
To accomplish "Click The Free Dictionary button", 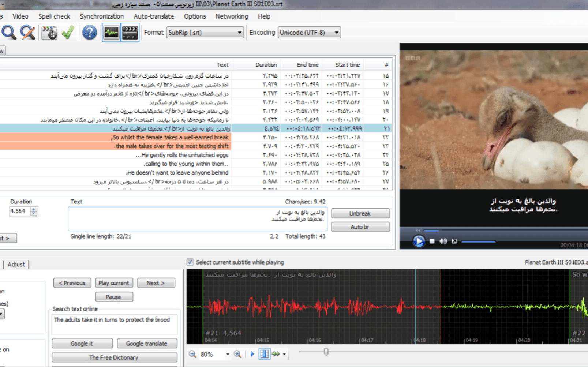I will (x=114, y=357).
